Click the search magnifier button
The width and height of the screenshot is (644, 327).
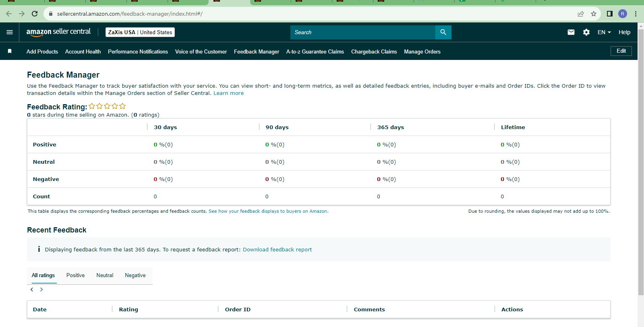tap(443, 32)
